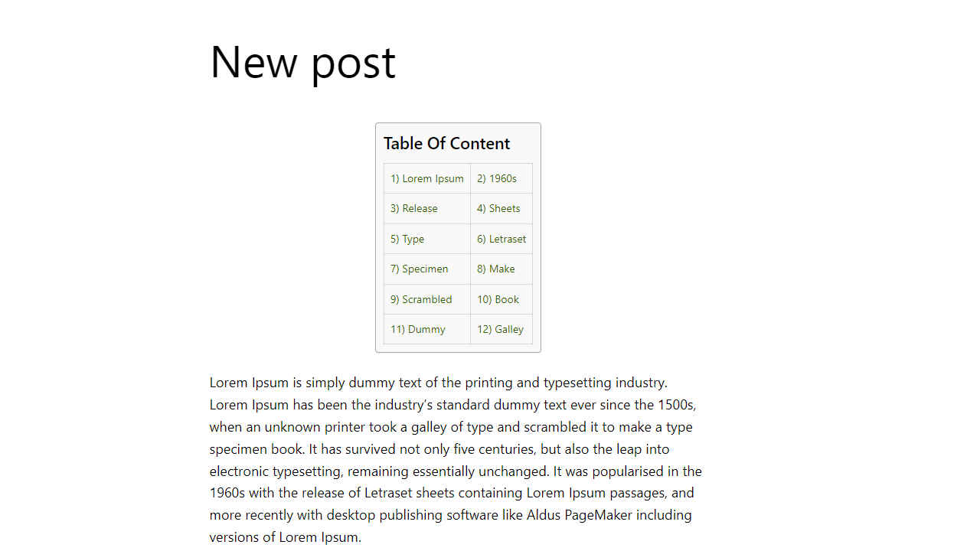Go to the "4) Sheets" link

pos(498,208)
